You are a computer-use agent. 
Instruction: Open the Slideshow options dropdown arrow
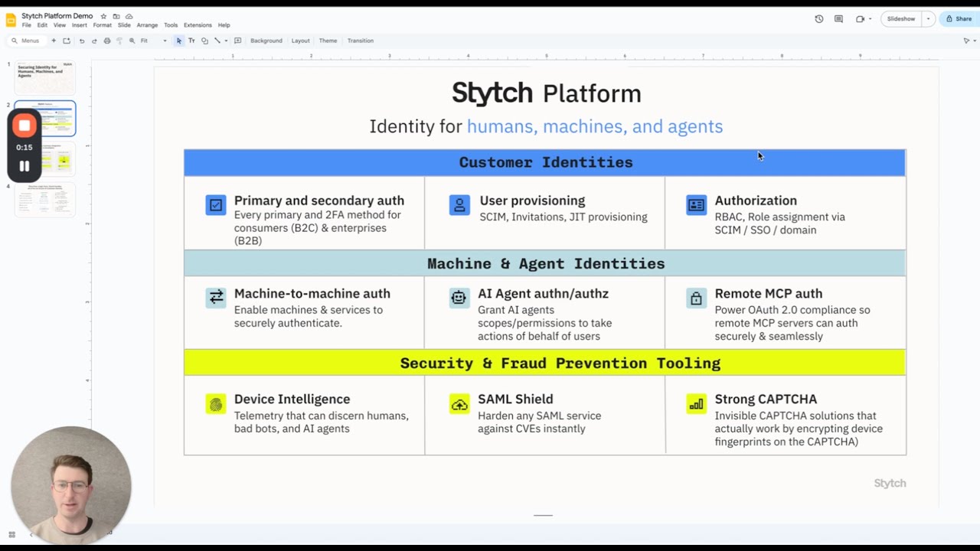928,19
